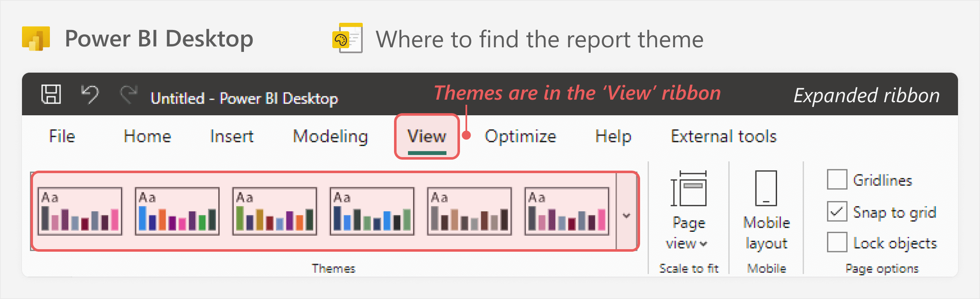Select the first theme thumbnail

(x=80, y=211)
